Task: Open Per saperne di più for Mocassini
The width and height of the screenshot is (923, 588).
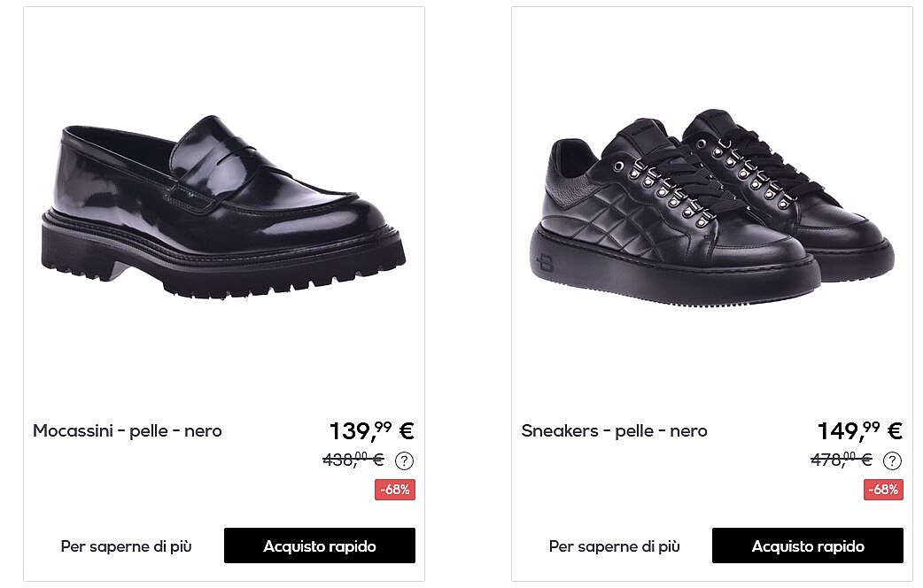Action: pyautogui.click(x=126, y=546)
